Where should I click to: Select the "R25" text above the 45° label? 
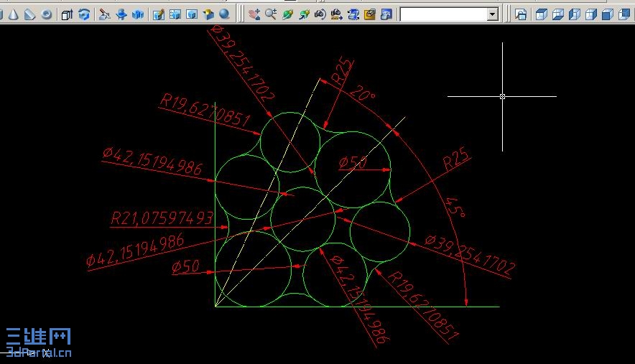(x=456, y=159)
